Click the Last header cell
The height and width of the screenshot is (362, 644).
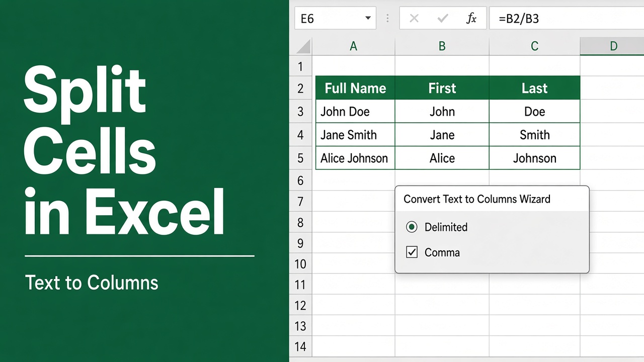coord(534,88)
